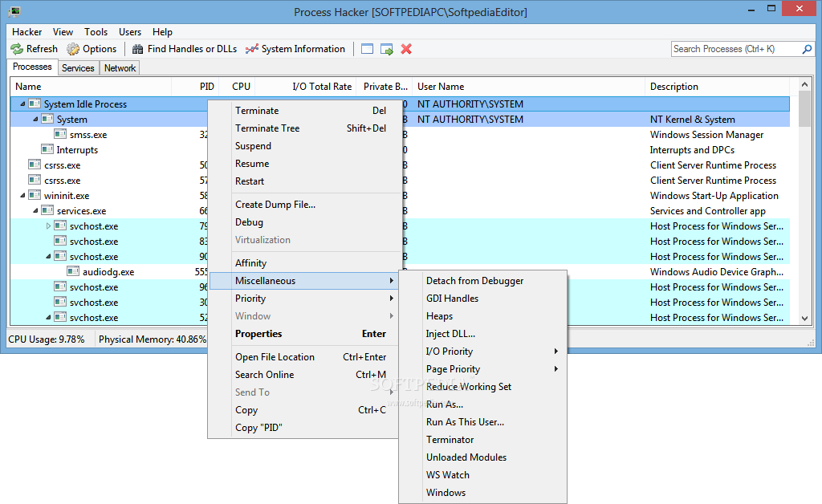The image size is (822, 504).
Task: Click the Find Handles or DLLs binoculars icon
Action: 137,49
